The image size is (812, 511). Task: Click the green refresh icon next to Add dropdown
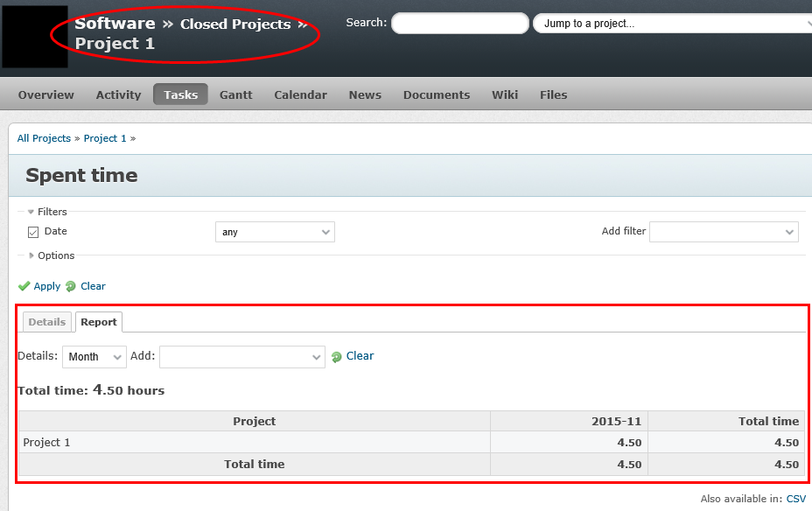[337, 357]
